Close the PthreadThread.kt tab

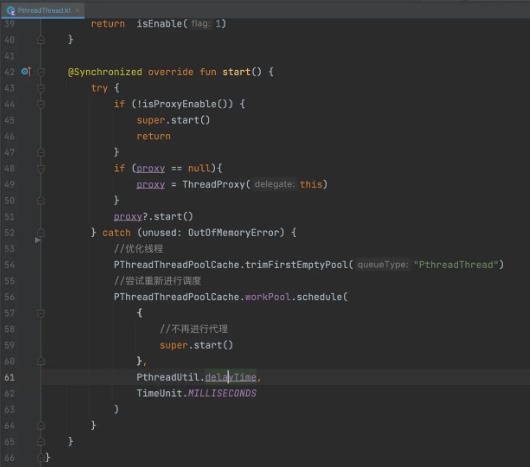[77, 10]
